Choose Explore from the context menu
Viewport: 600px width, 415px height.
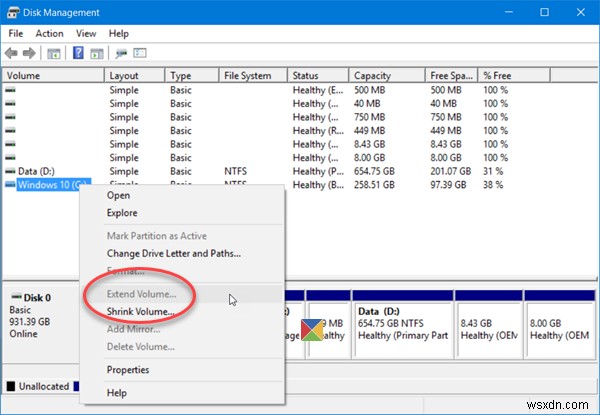click(182, 213)
